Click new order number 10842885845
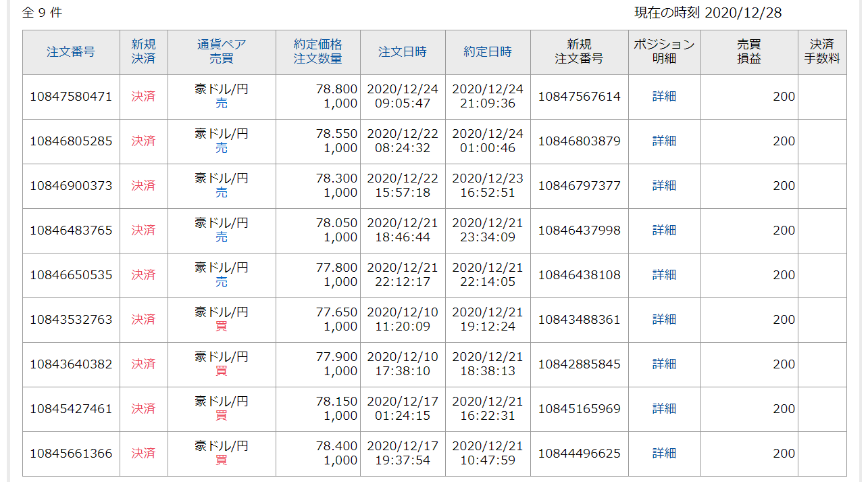The height and width of the screenshot is (482, 868). [579, 364]
